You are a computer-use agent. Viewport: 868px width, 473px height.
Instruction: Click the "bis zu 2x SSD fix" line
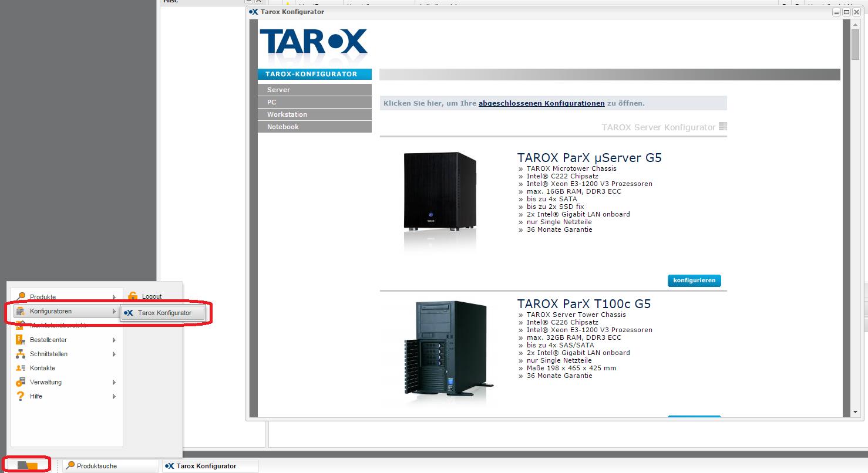point(556,207)
